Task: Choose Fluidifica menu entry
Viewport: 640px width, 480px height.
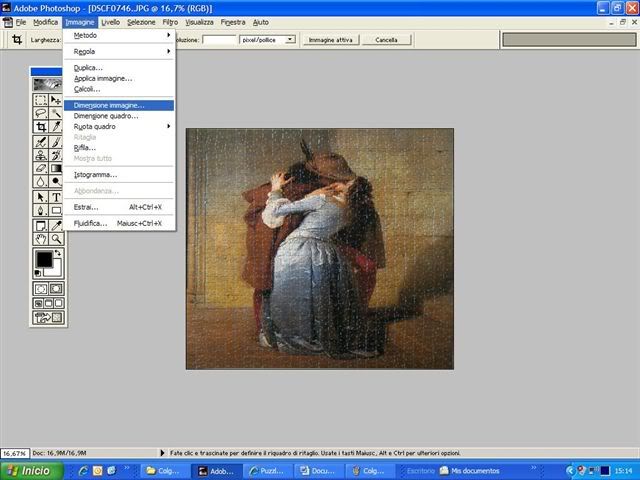Action: click(x=119, y=223)
